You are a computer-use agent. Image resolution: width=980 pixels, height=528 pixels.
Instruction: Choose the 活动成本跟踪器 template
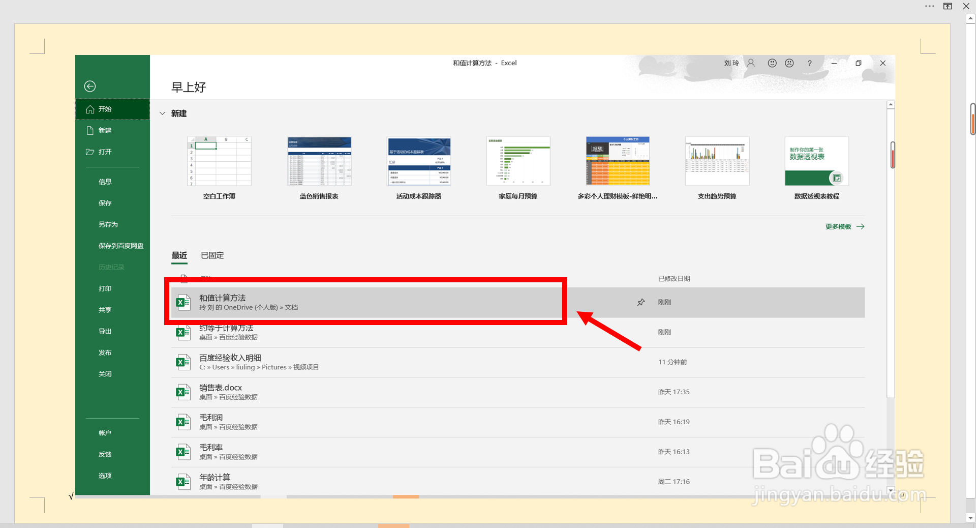[x=419, y=168]
